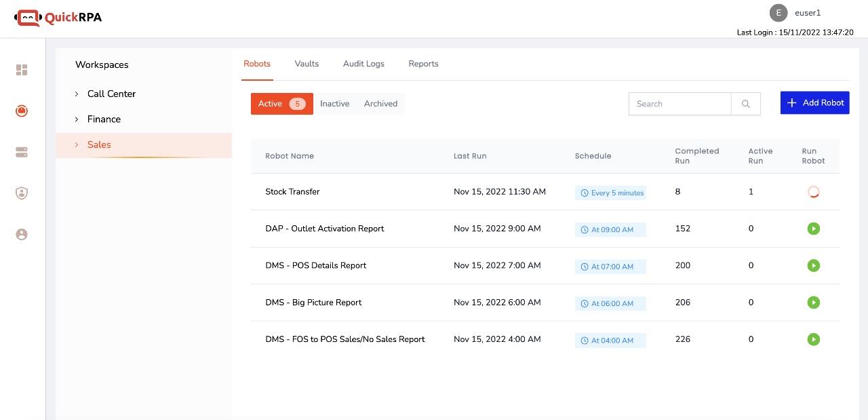Viewport: 868px width, 420px height.
Task: Start the DMS - Big Picture Report robot
Action: point(814,303)
